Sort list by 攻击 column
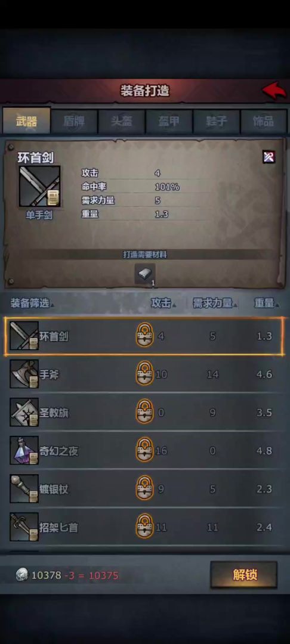Image resolution: width=290 pixels, height=644 pixels. [x=163, y=304]
